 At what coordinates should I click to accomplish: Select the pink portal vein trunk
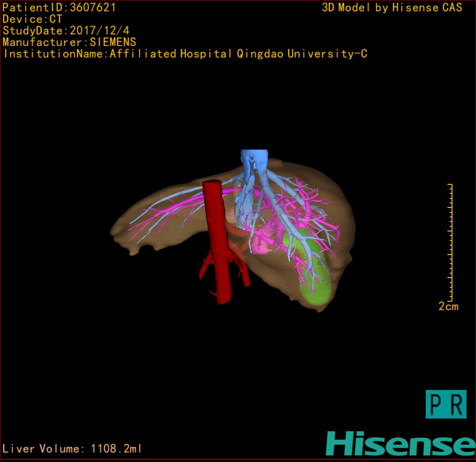(x=264, y=242)
